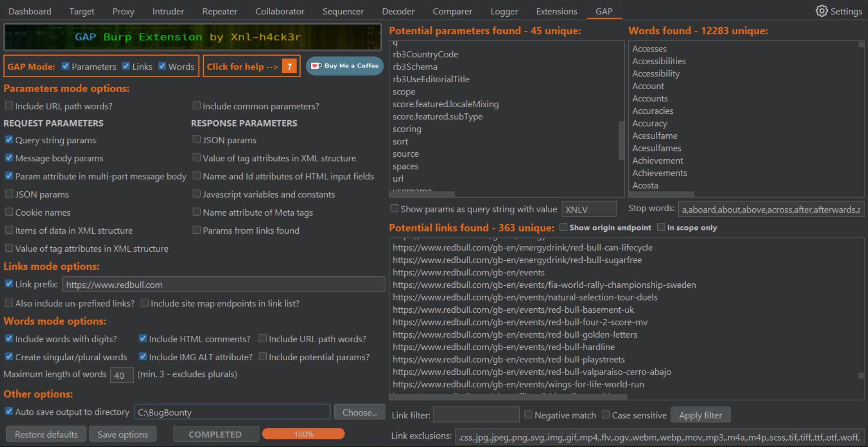Enable Include site map endpoints option
Screen dimensions: 868x447
[145, 303]
